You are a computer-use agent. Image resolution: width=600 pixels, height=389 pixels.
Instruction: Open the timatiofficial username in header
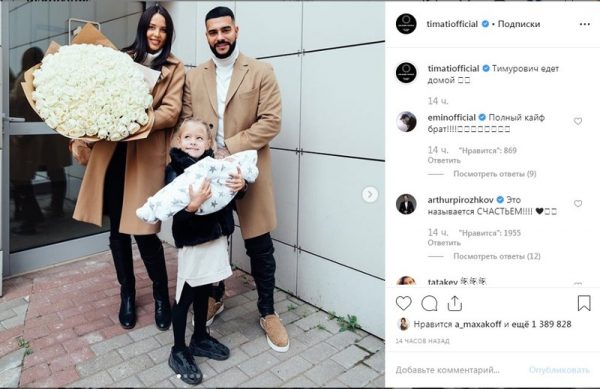click(452, 24)
